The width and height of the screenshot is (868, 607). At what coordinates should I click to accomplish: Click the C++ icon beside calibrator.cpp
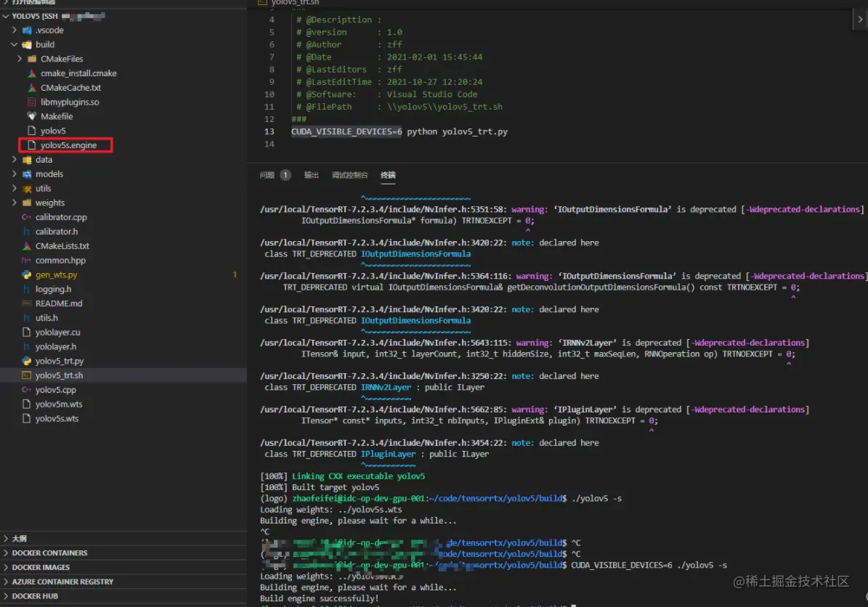coord(27,217)
